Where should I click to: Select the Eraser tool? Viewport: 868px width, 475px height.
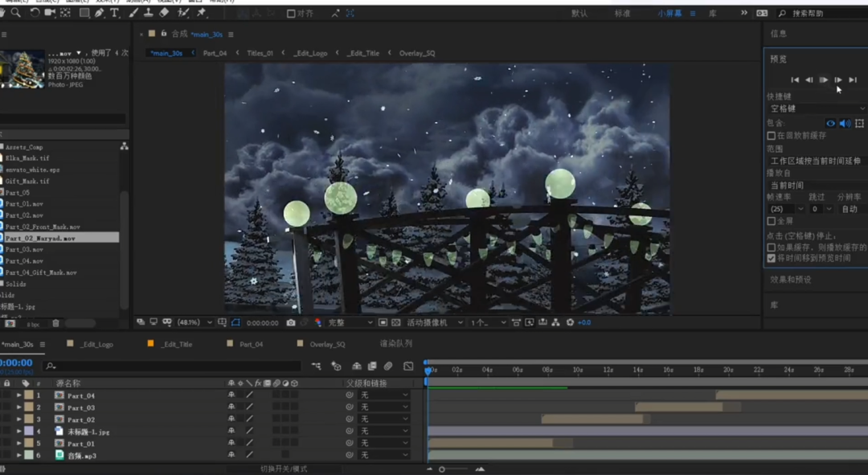pyautogui.click(x=164, y=13)
